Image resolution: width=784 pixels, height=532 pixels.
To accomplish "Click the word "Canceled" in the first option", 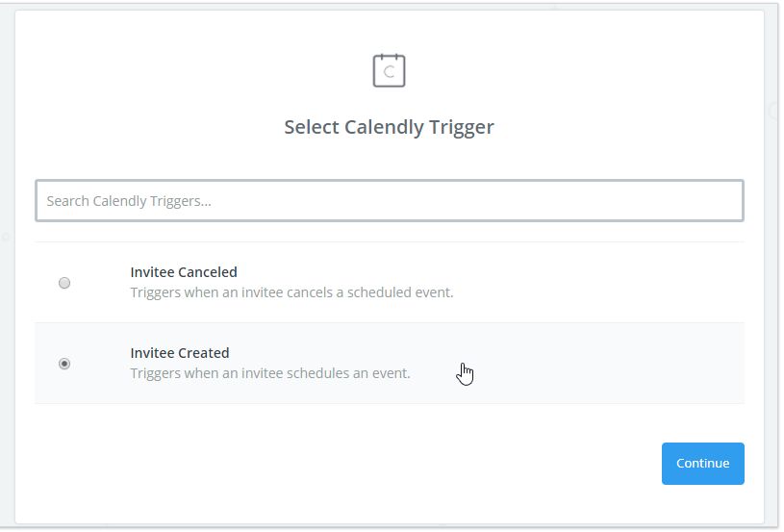I will [x=208, y=272].
